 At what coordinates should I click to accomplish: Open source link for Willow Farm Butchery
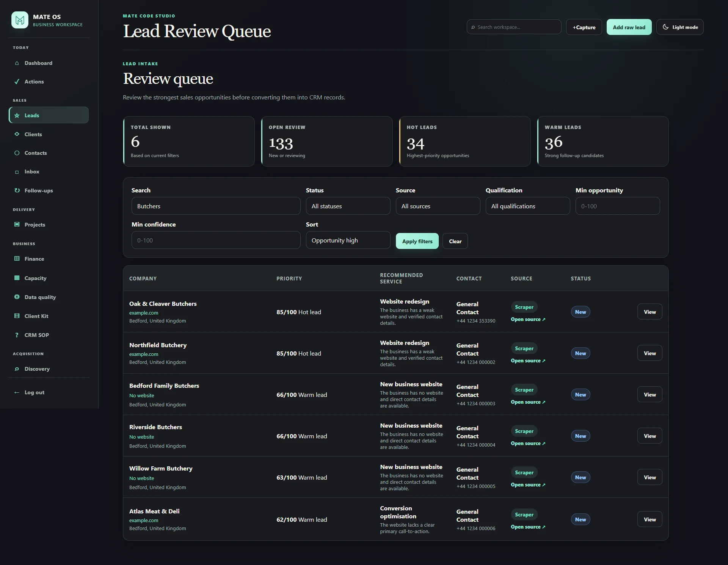528,485
